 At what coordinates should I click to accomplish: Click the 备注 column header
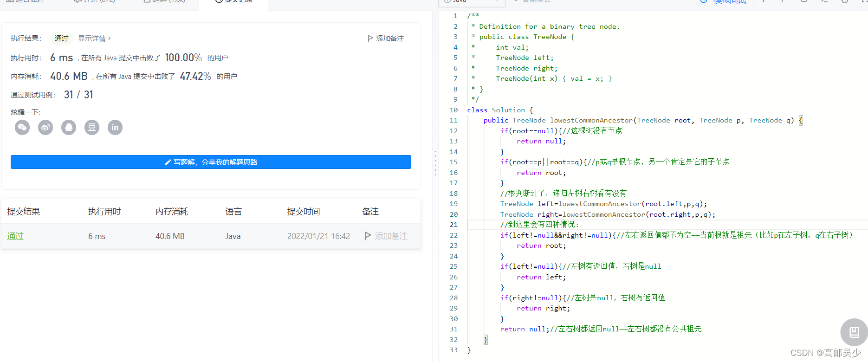pos(370,211)
